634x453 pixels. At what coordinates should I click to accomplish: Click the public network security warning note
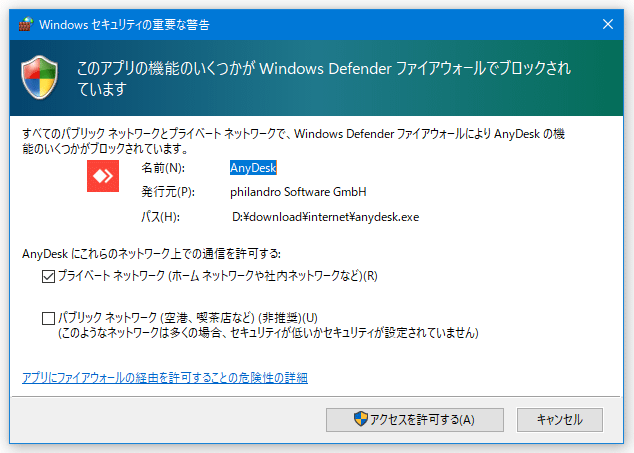tap(268, 333)
